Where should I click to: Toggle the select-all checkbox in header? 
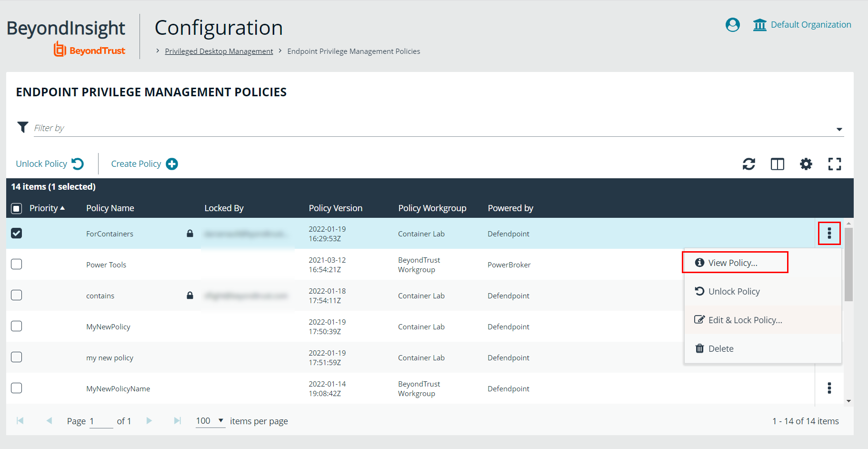[x=17, y=208]
